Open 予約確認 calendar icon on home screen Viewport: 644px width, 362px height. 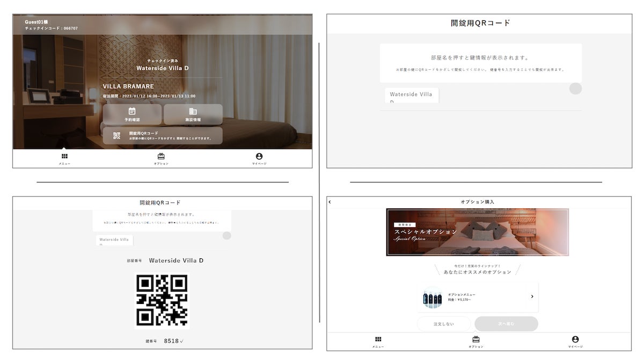(132, 111)
